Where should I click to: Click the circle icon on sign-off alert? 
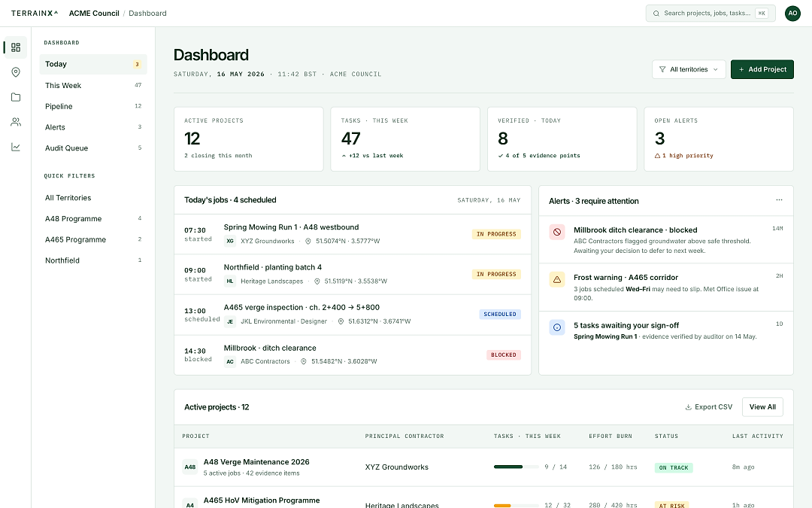[x=557, y=327]
